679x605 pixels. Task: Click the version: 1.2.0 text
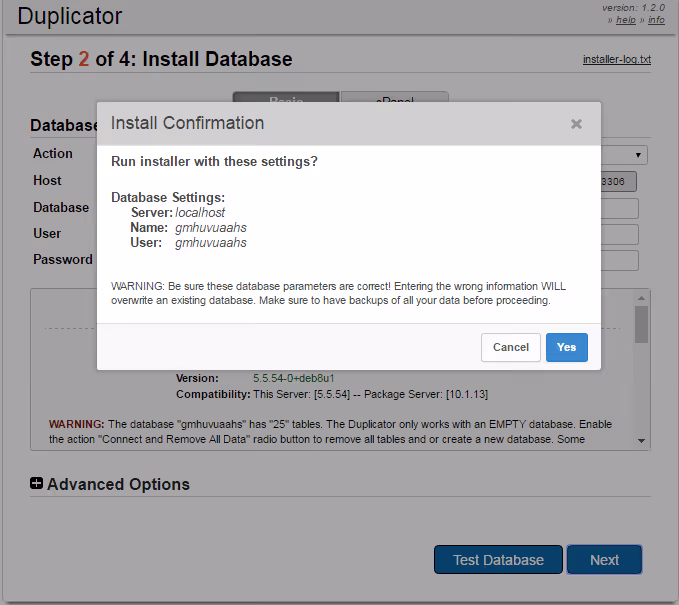click(x=634, y=8)
